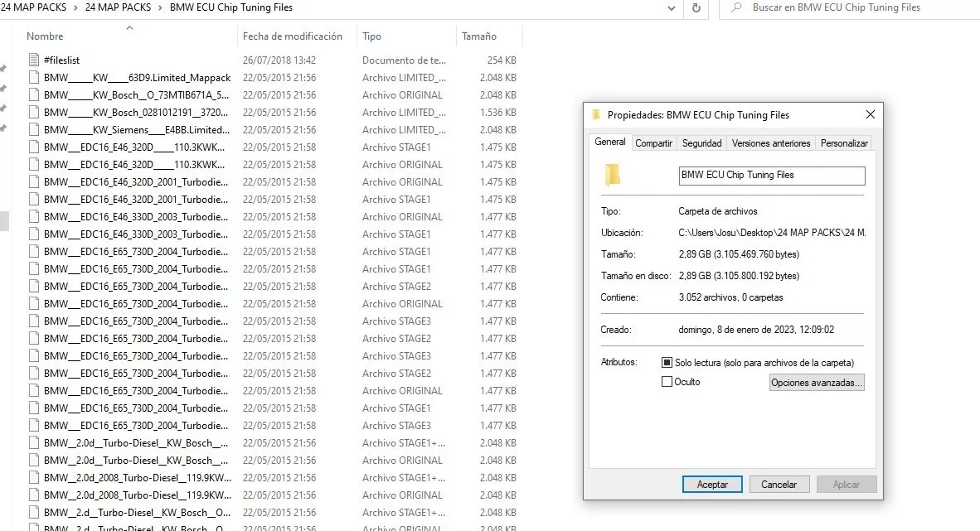
Task: Sort by the Fecha de modificación column header
Action: (x=293, y=36)
